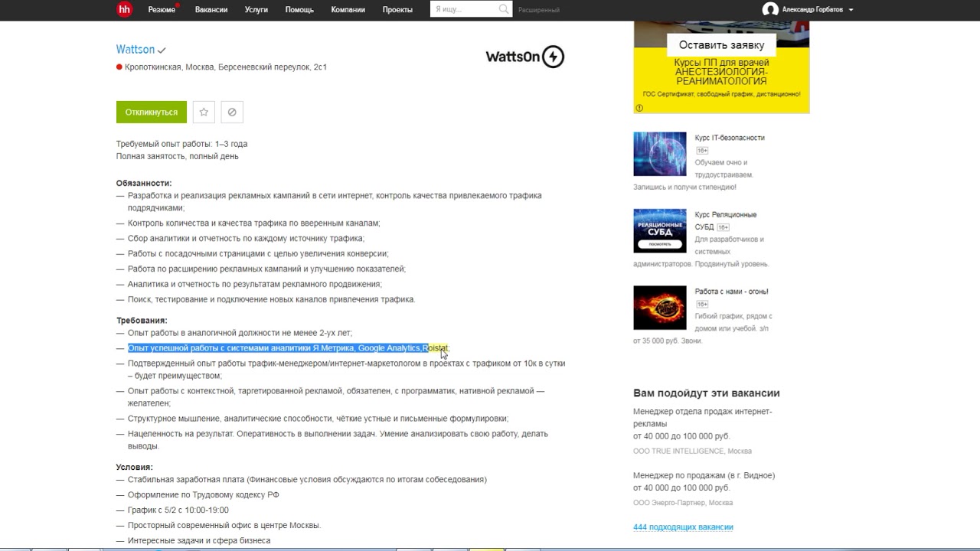
Task: Click the 'Структурное мышление, аналитические способности' line
Action: point(318,419)
